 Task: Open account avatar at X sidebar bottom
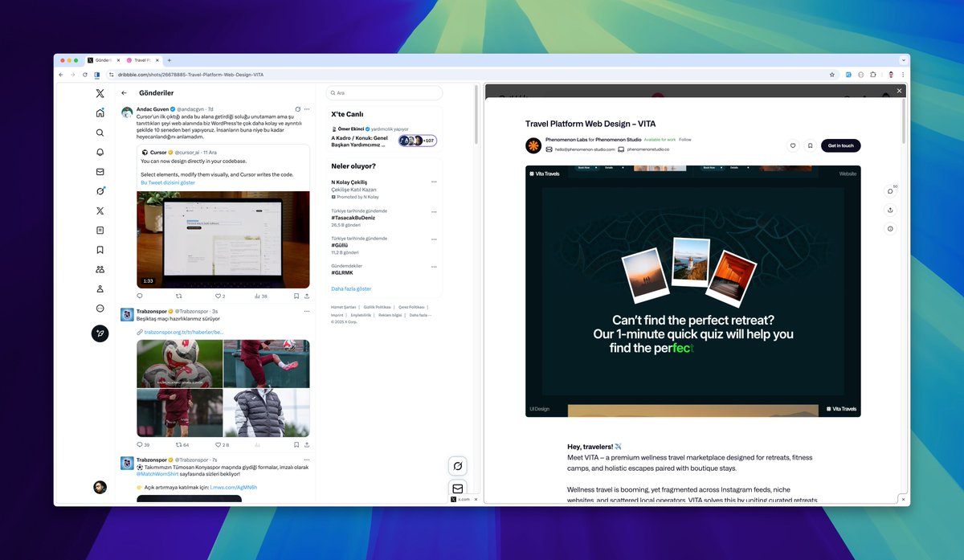pyautogui.click(x=100, y=487)
